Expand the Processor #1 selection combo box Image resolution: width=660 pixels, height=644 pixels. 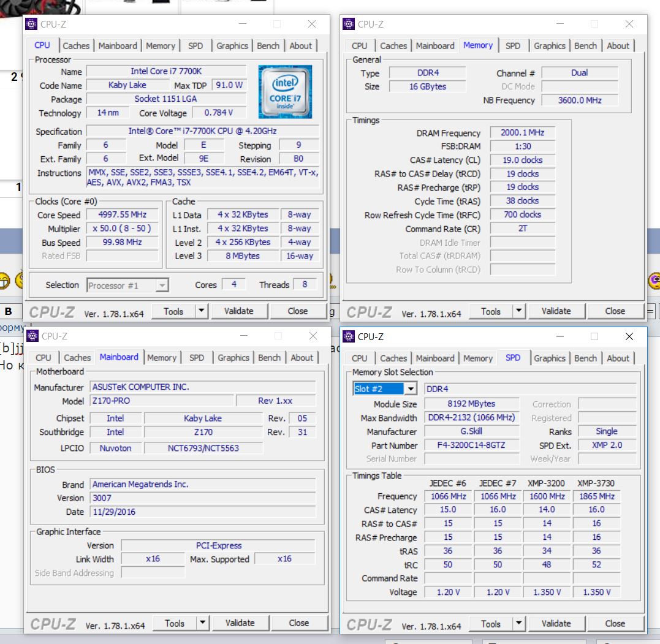click(x=162, y=286)
